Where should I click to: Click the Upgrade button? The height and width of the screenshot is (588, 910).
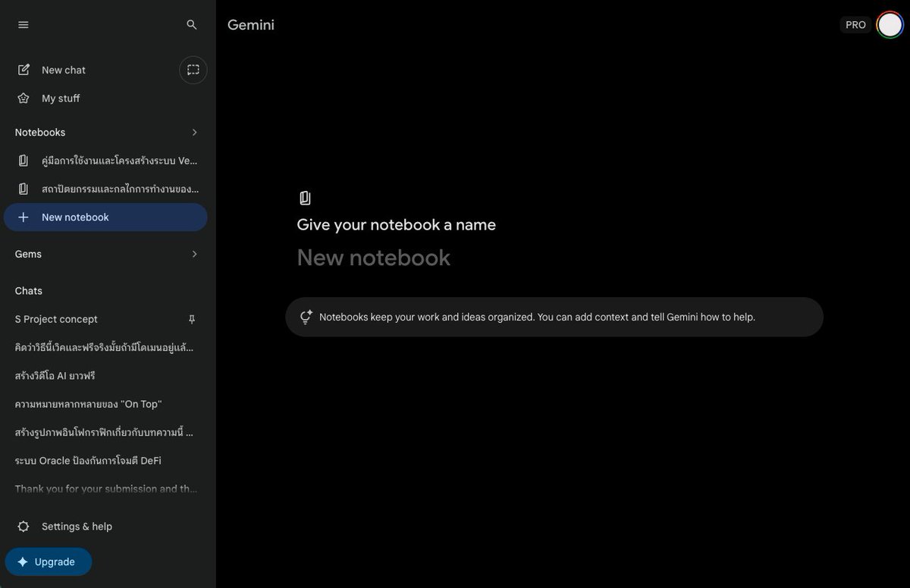coord(49,562)
